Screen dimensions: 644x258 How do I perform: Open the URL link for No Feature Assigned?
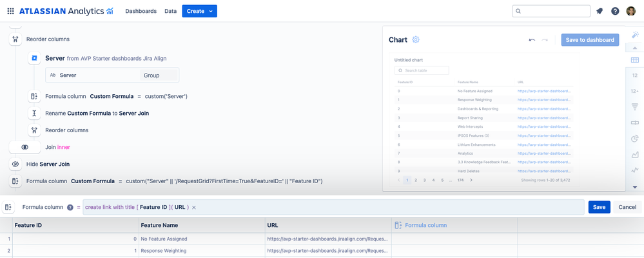click(x=544, y=91)
